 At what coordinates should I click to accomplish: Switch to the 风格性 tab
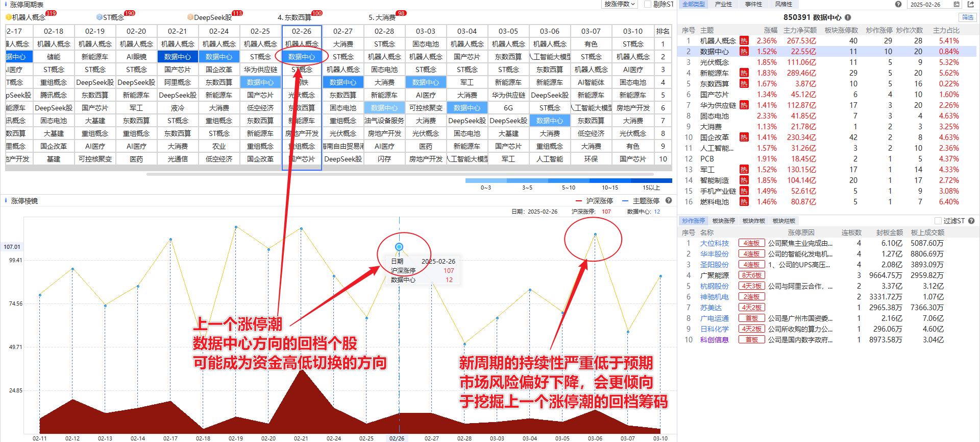[x=783, y=4]
